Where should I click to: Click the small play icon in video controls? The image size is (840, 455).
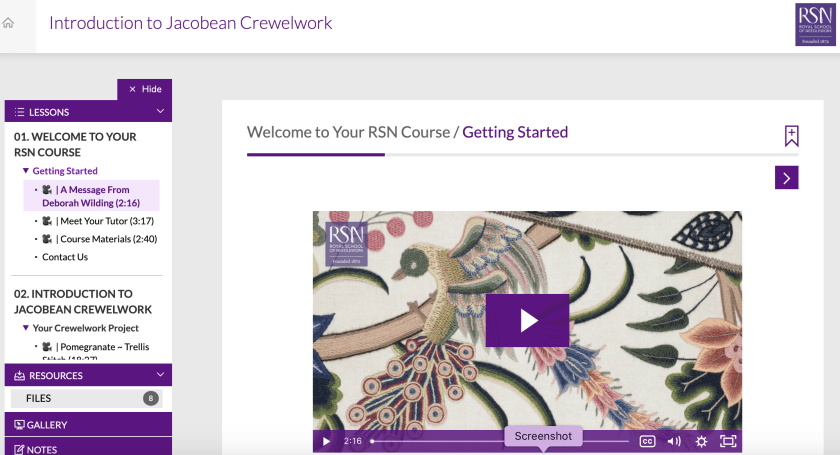coord(326,441)
